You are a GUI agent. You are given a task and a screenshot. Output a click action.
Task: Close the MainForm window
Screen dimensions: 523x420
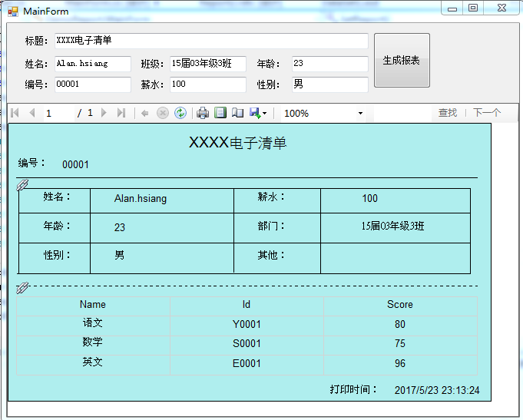501,8
